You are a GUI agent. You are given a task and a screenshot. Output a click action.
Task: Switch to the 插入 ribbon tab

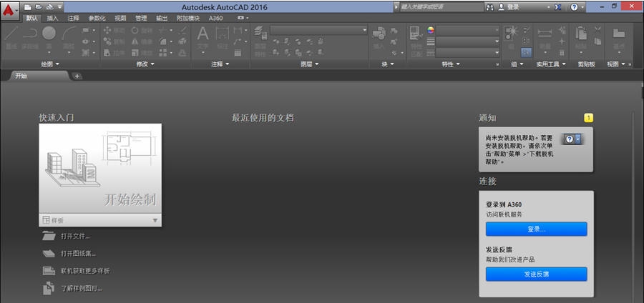click(52, 18)
